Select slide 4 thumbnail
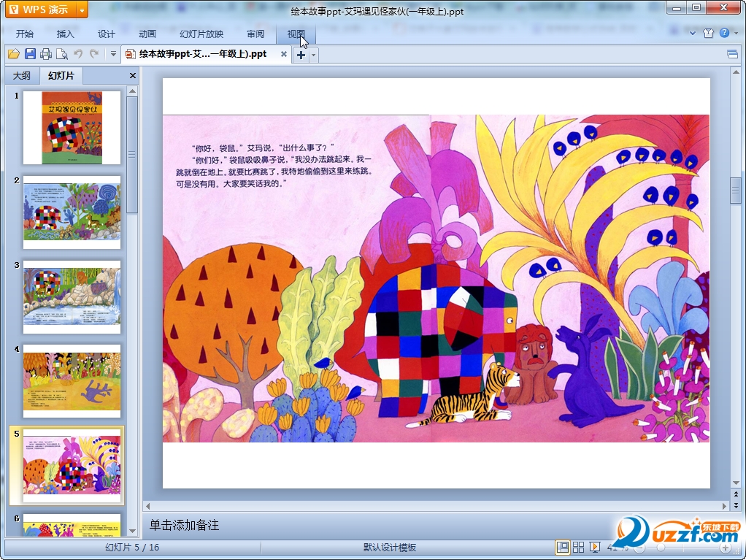 tap(72, 381)
